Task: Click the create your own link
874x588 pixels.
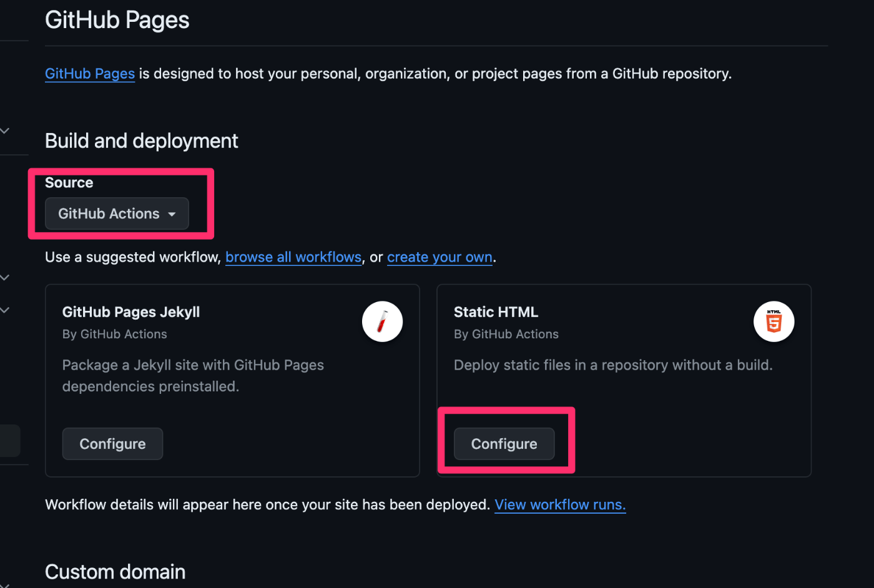Action: [x=439, y=257]
